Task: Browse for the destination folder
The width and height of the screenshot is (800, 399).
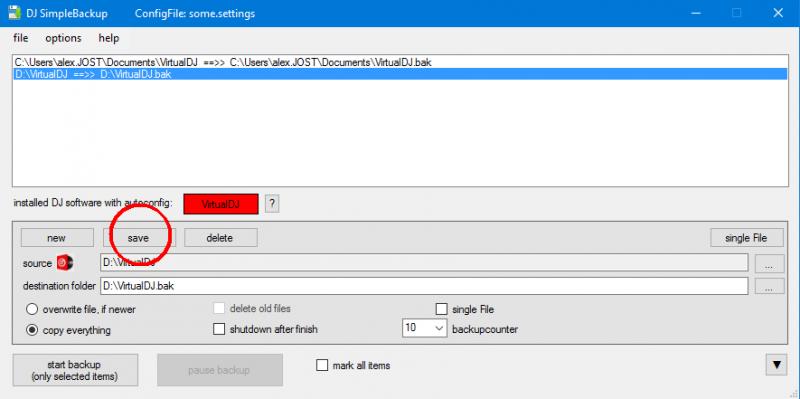Action: pos(770,286)
